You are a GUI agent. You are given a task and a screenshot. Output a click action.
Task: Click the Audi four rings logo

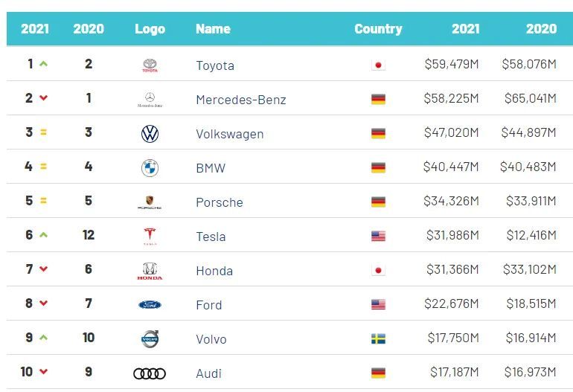click(x=150, y=373)
